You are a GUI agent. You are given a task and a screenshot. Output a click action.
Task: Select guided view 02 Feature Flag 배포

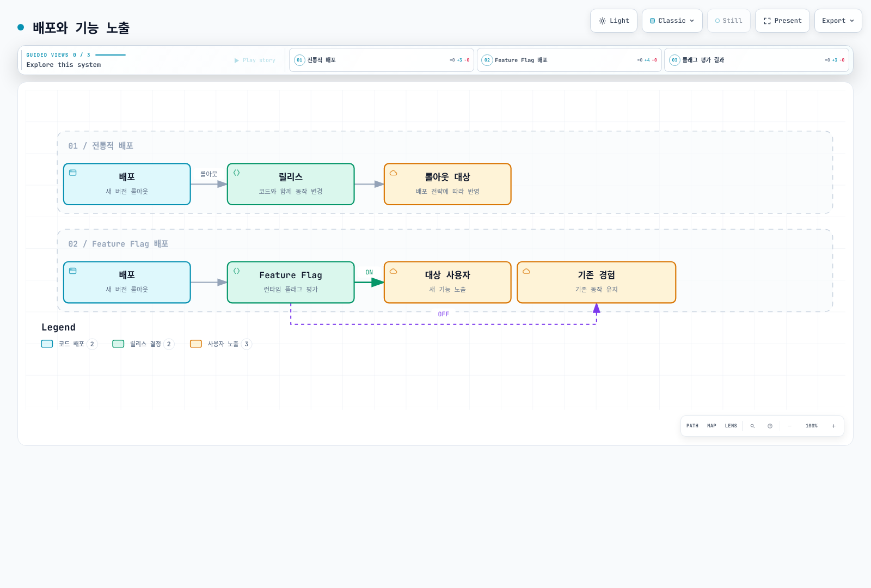[x=569, y=60]
